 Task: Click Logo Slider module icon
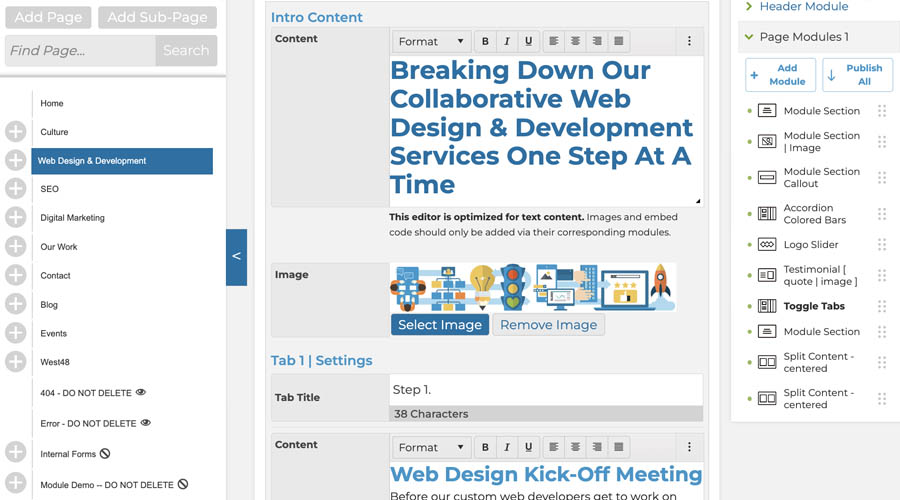[767, 245]
